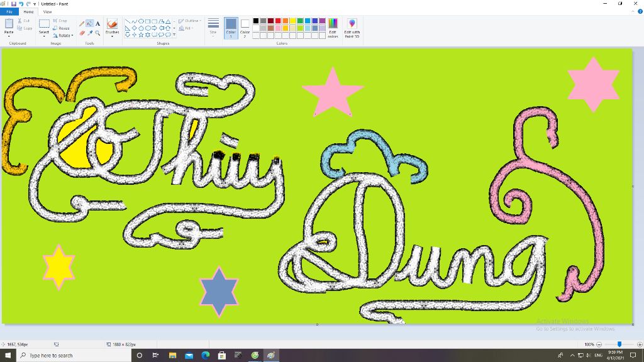Screen dimensions: 644x362
Task: Select the Magnifier tool
Action: [97, 33]
